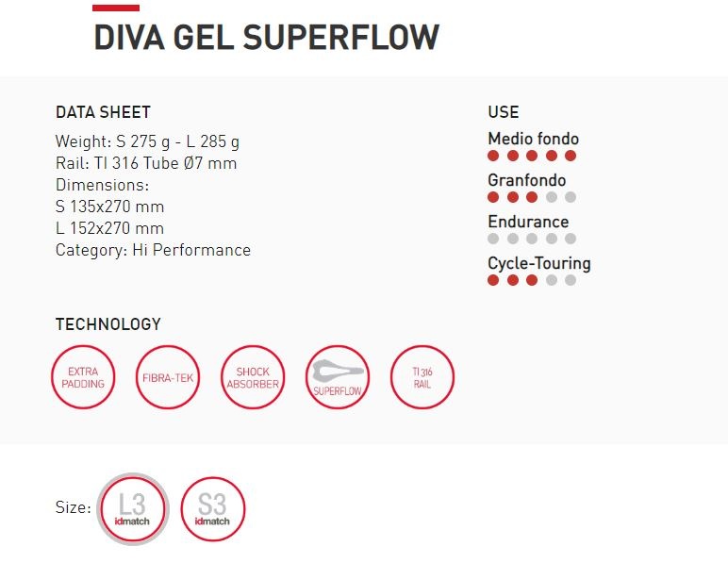Click the Diva Gel Superflow title
The image size is (728, 563).
coord(267,37)
